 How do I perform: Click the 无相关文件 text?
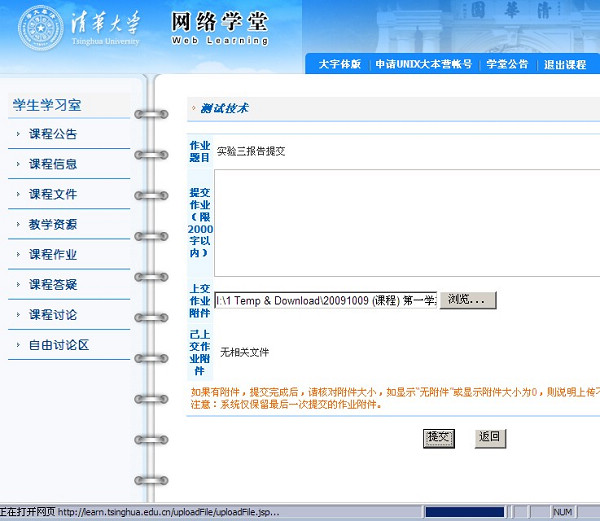click(245, 352)
